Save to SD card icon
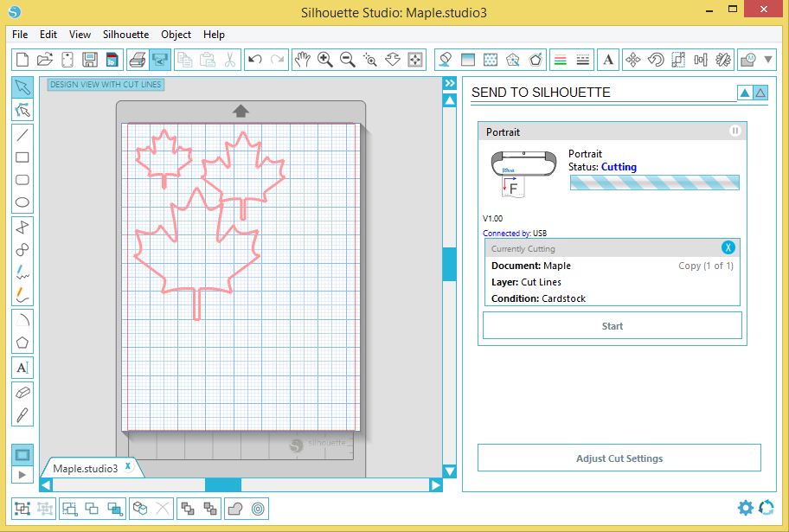The image size is (789, 532). [112, 60]
